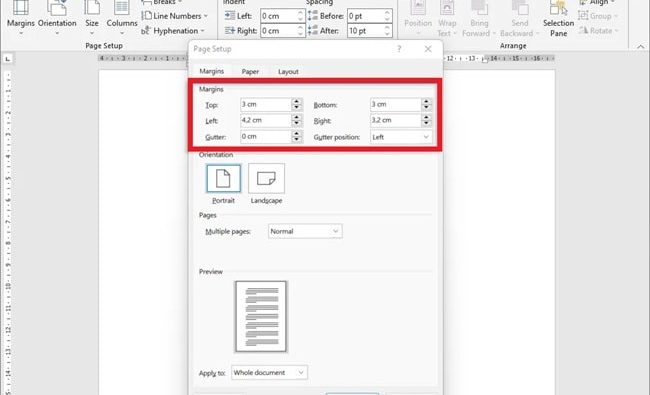Open the Position ribbon menu

pos(418,18)
